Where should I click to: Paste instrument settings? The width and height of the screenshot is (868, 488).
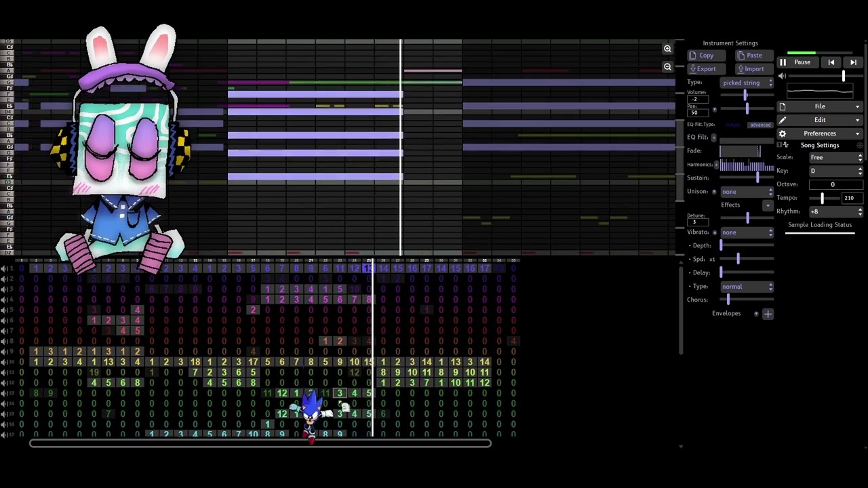754,56
